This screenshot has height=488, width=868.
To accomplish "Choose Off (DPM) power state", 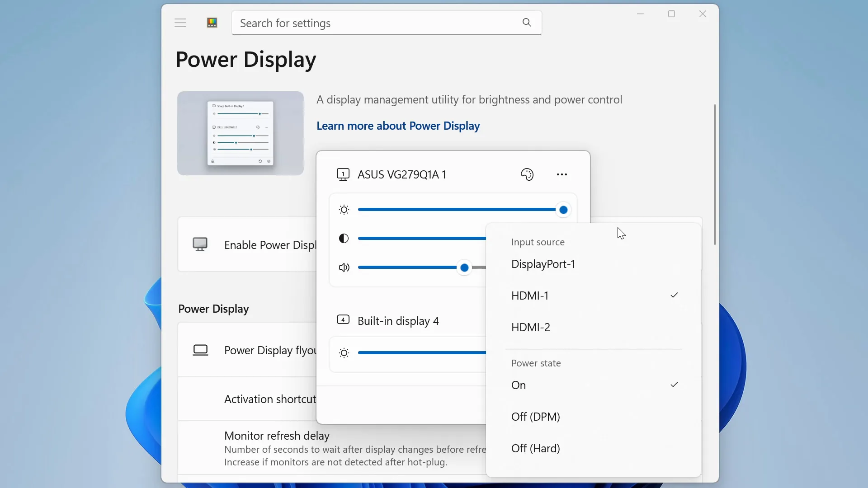I will point(594,417).
